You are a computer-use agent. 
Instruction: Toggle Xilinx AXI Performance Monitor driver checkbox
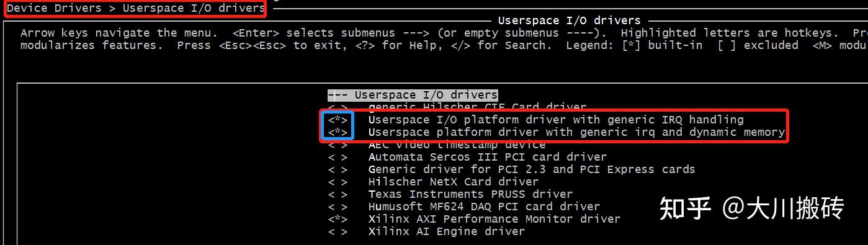point(338,219)
